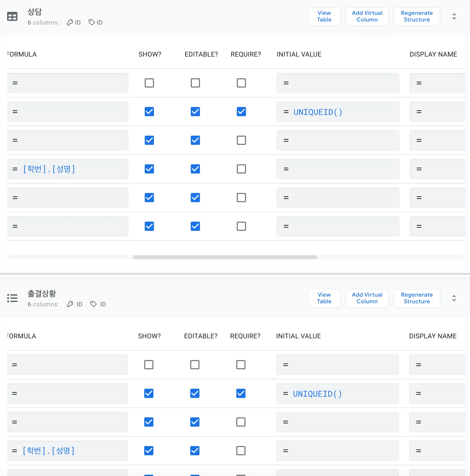The width and height of the screenshot is (470, 476).
Task: Click the key icon in 상담 header
Action: click(x=70, y=23)
